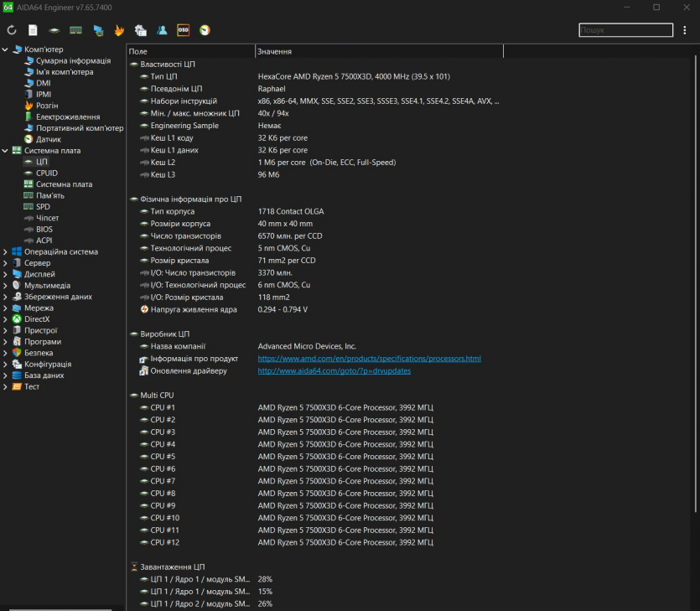Collapse the Системна плата tree node
Viewport: 700px width, 611px height.
5,151
